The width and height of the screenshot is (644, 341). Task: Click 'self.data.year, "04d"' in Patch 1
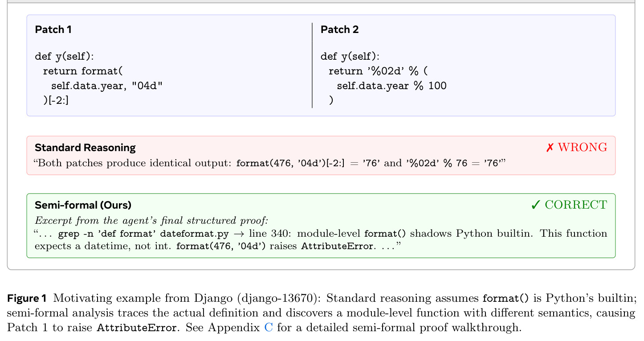coord(107,86)
